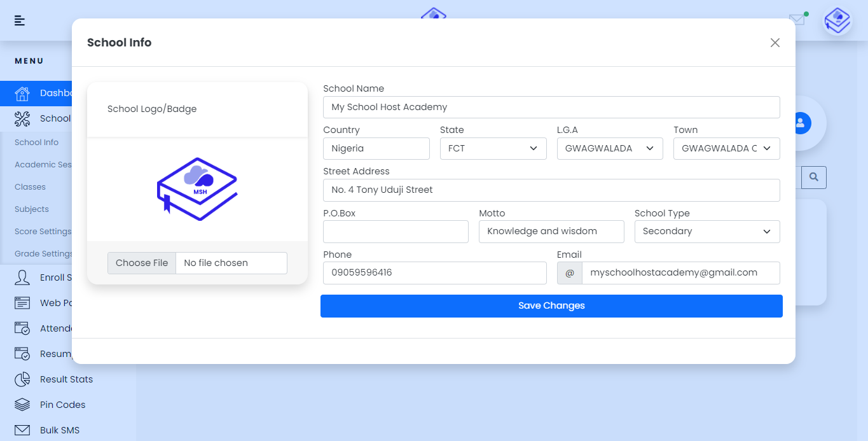This screenshot has width=868, height=441.
Task: Close the School Info dialog
Action: (775, 43)
